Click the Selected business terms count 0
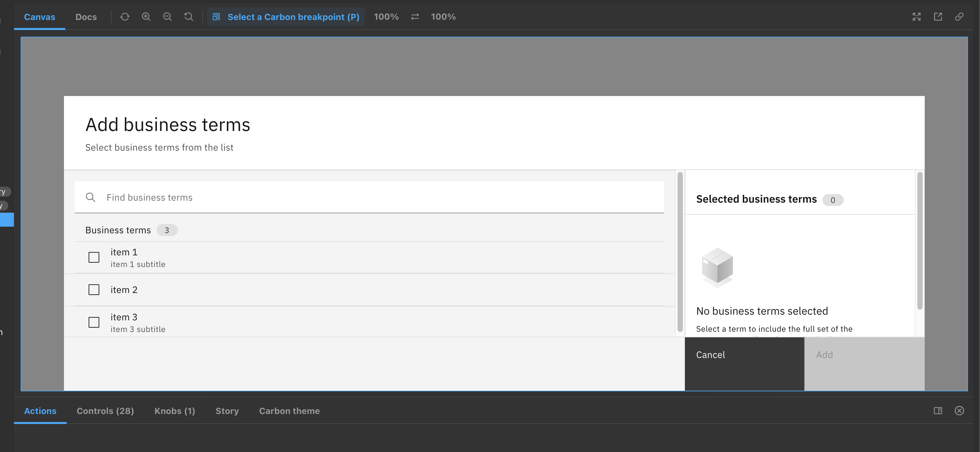Viewport: 980px width, 452px height. tap(833, 200)
